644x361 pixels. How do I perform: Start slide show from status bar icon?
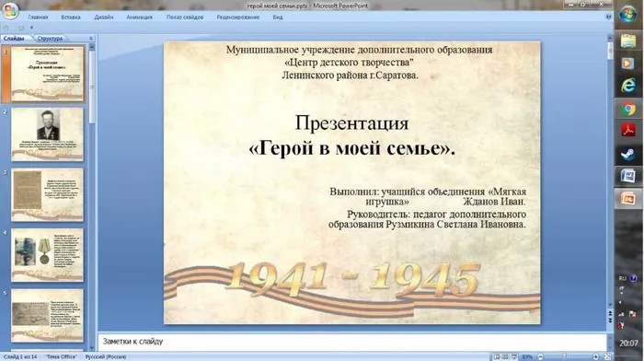click(513, 357)
